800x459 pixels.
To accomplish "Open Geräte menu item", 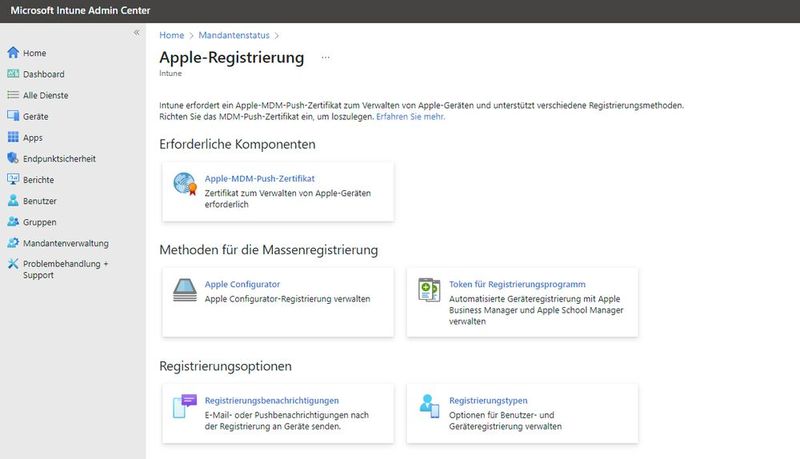I will click(x=36, y=116).
